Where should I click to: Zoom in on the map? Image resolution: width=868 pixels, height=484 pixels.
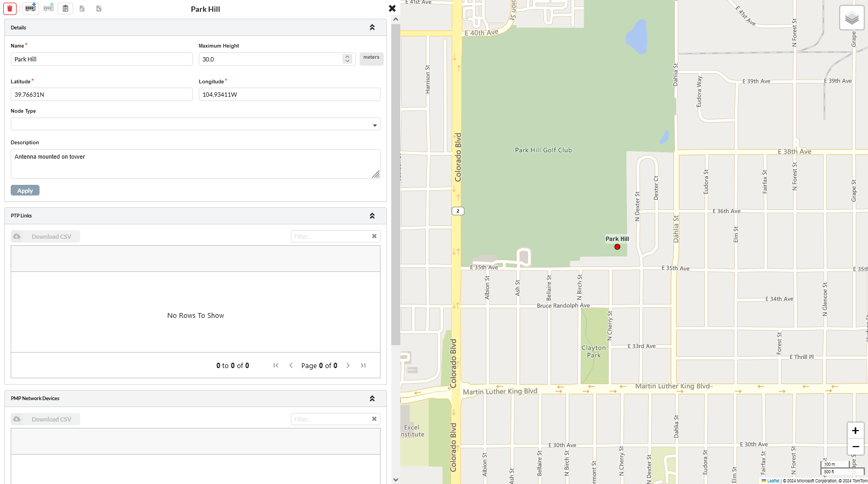pyautogui.click(x=855, y=431)
